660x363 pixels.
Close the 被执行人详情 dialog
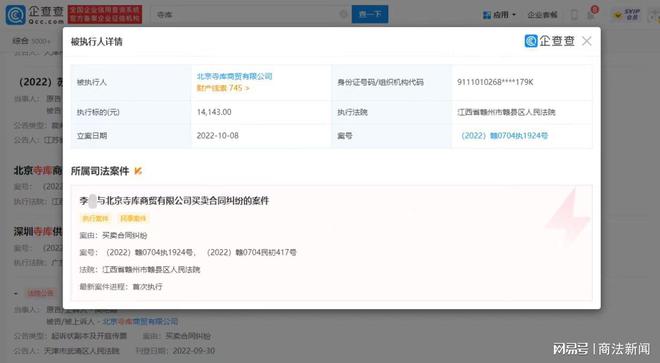[586, 41]
